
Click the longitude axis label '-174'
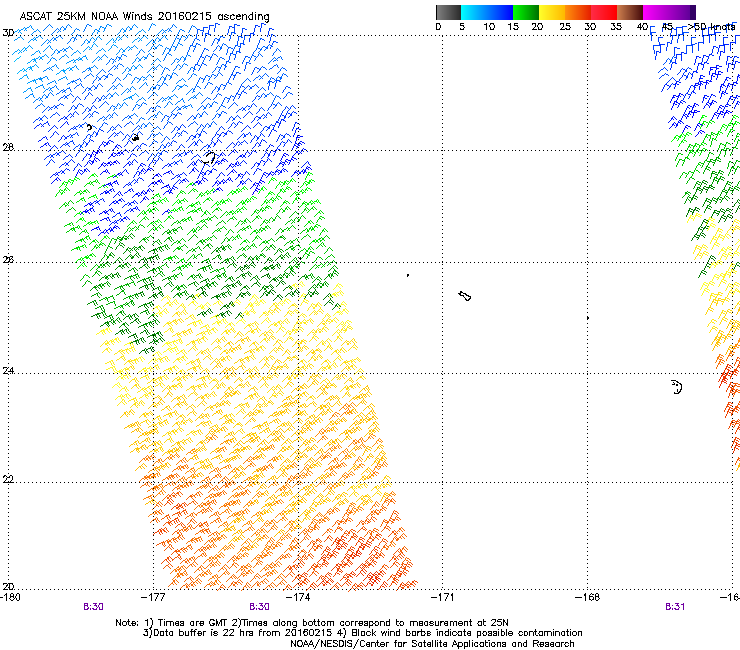click(298, 598)
